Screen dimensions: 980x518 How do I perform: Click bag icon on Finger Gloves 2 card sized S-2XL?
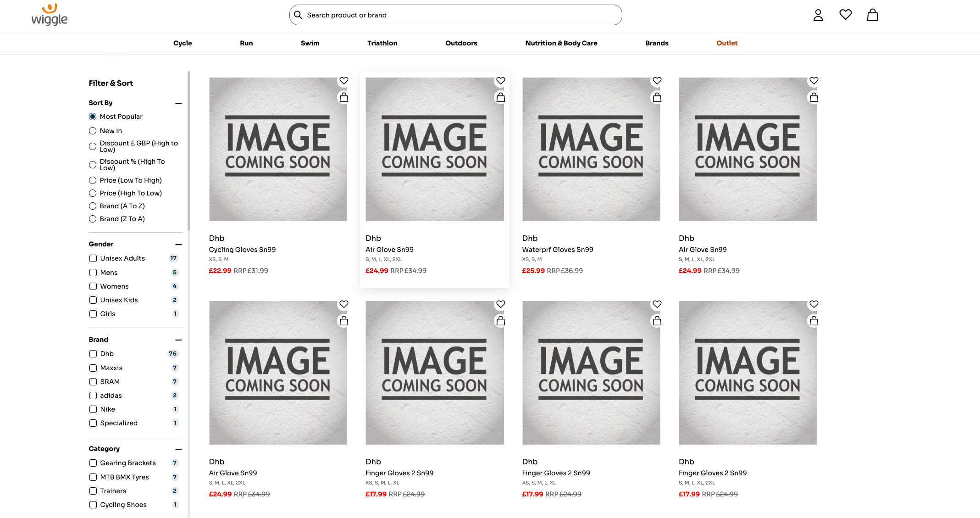(814, 321)
